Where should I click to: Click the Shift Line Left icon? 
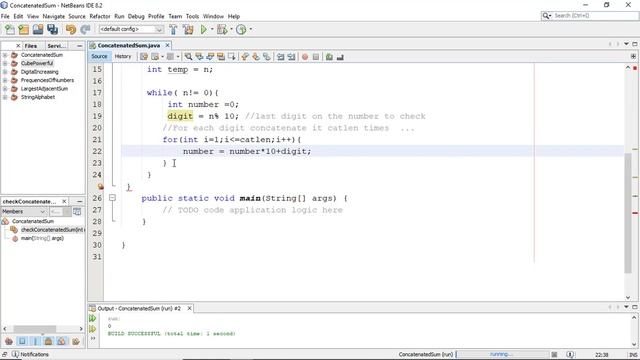[280, 57]
